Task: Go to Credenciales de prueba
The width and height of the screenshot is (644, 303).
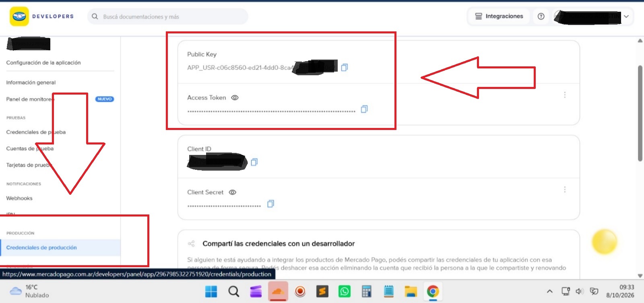Action: [x=36, y=132]
